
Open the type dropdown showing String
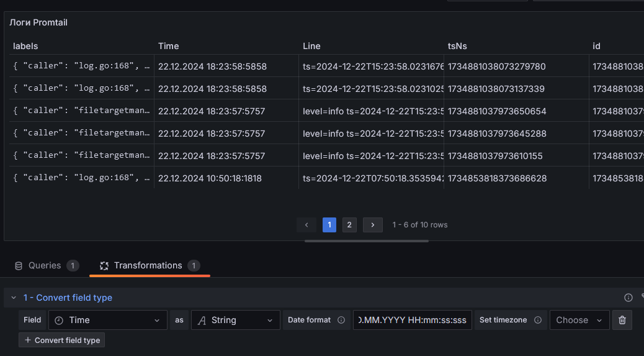[x=235, y=320]
